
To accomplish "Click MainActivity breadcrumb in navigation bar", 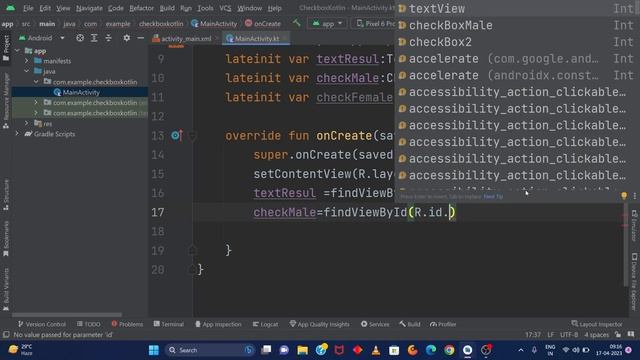I will coord(214,24).
